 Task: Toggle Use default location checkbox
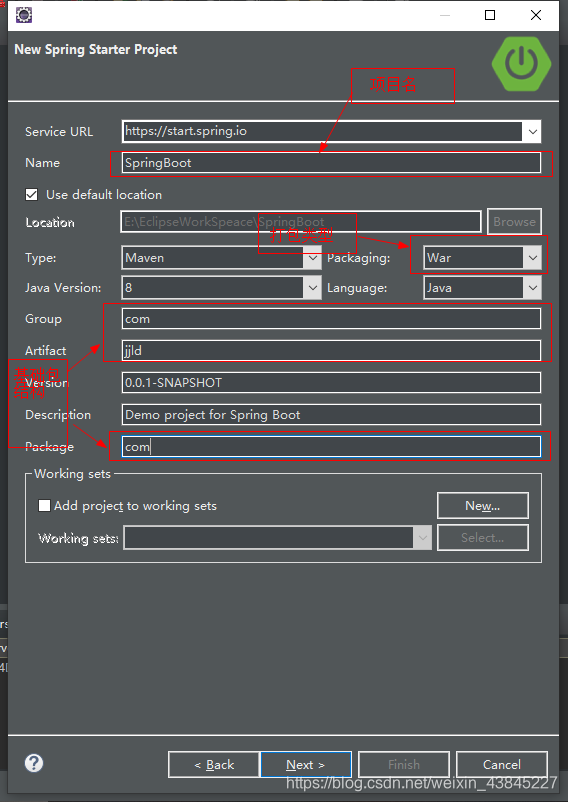(x=32, y=195)
